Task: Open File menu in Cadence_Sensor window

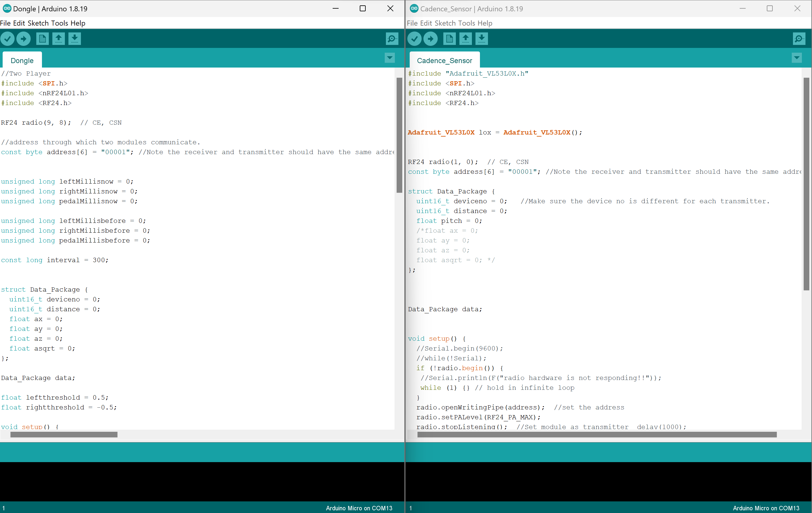Action: point(412,23)
